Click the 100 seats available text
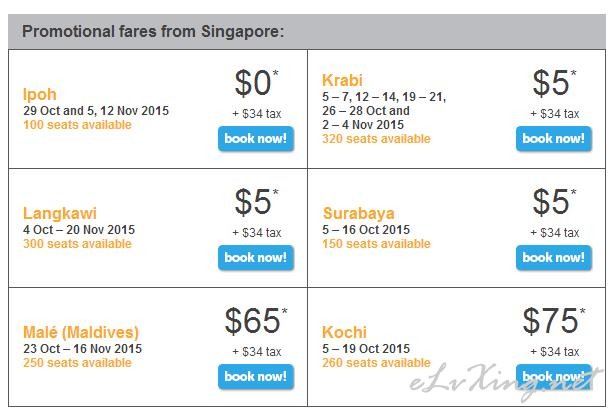Screen dimensions: 614x415 click(x=77, y=125)
